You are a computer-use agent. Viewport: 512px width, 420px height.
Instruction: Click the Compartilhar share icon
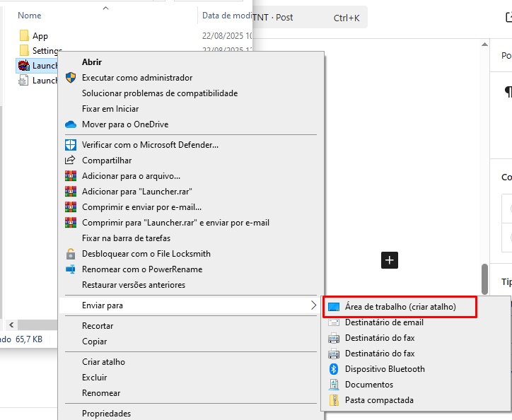coord(70,161)
